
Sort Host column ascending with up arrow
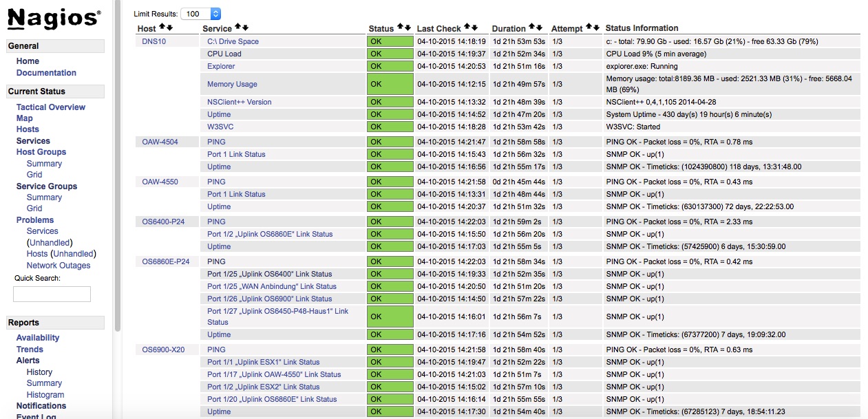[162, 28]
